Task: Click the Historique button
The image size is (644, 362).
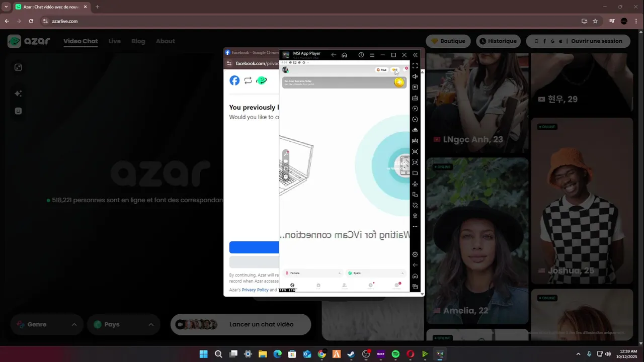Action: click(x=498, y=41)
